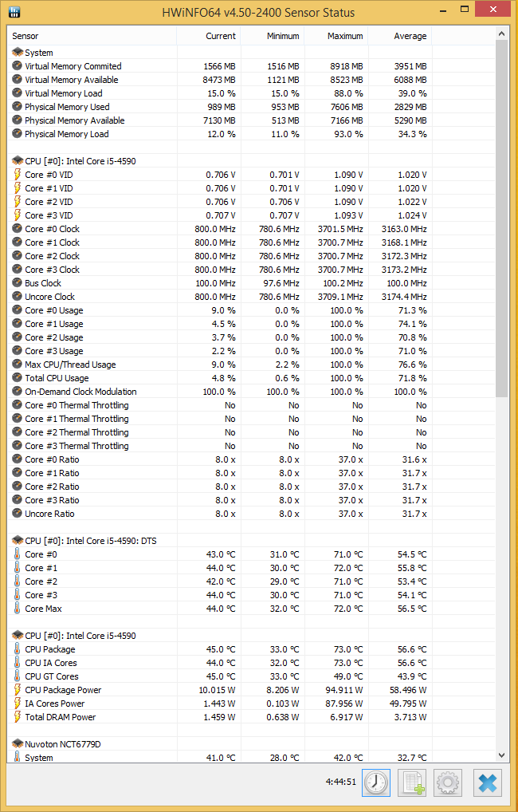Select On-Demand Clock Modulation row
This screenshot has width=518, height=812.
click(251, 392)
